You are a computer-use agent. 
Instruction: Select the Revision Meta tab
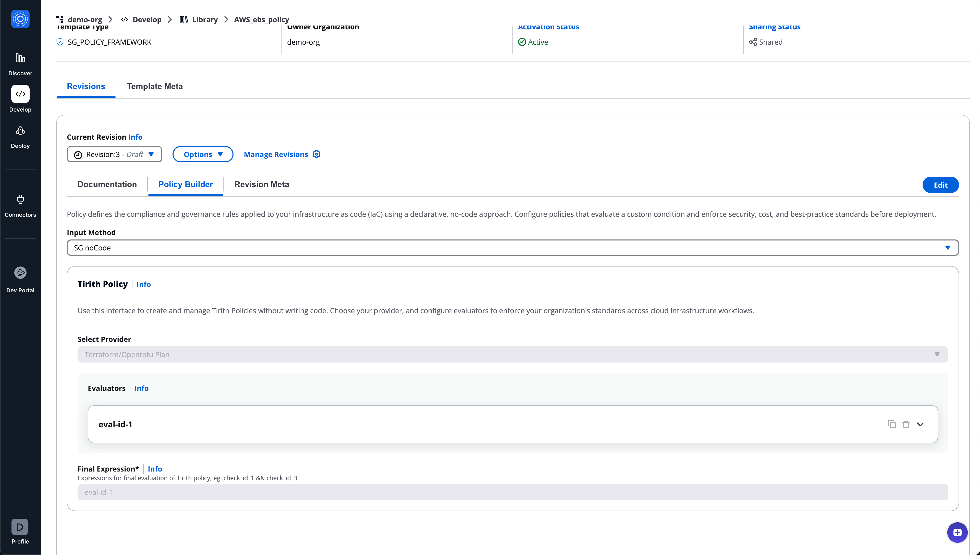[261, 184]
